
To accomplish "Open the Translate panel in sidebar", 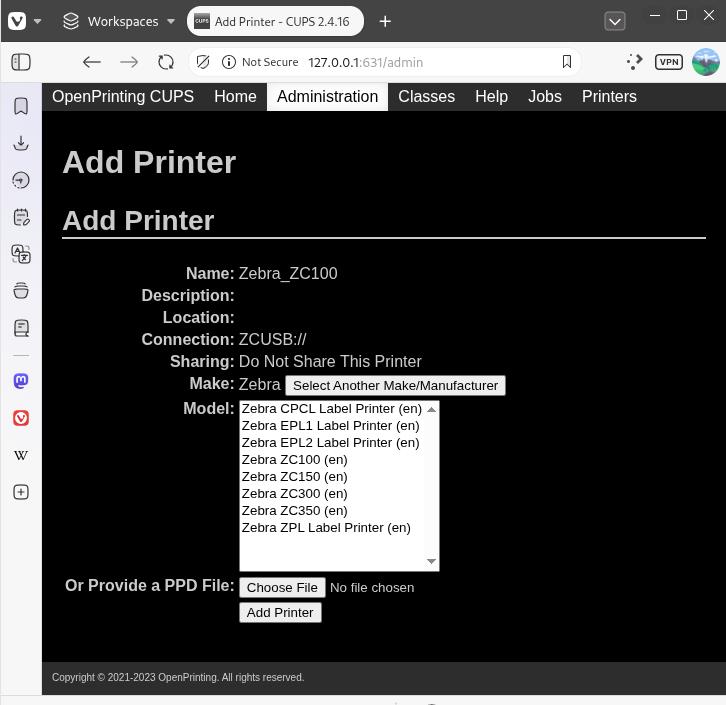I will click(x=21, y=254).
